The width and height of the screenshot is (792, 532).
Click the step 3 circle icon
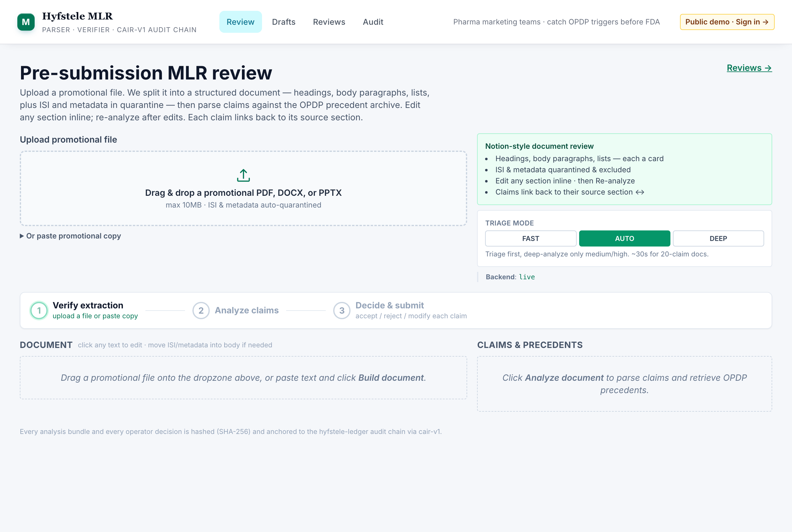pyautogui.click(x=342, y=311)
